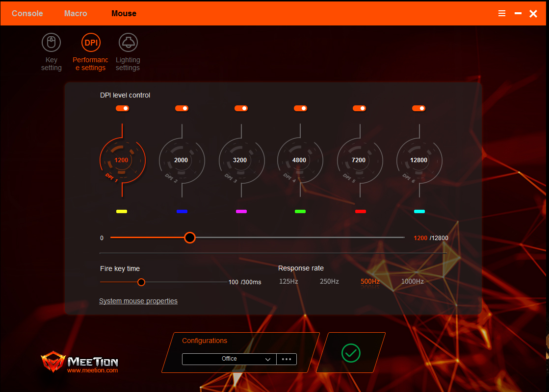Select the DPI 1 dial showing 1200
Image resolution: width=549 pixels, height=392 pixels.
tap(122, 160)
